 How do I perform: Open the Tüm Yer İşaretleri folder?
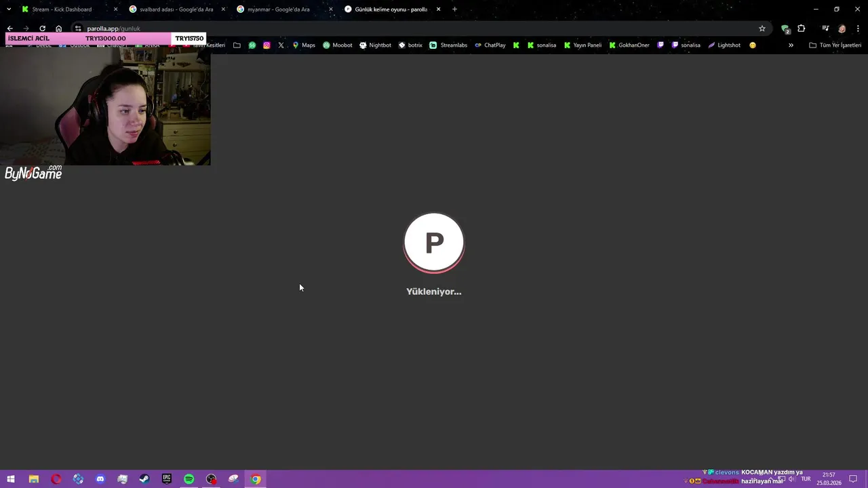(835, 45)
